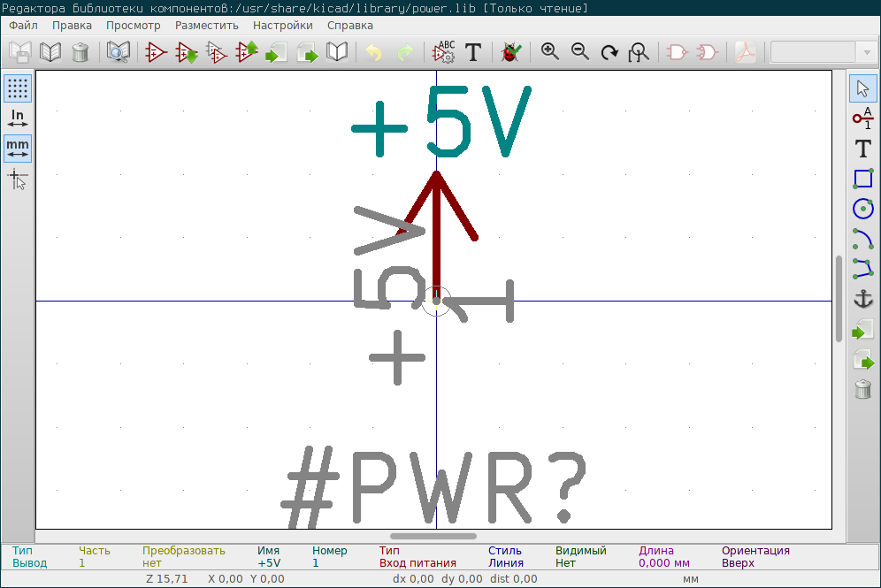
Task: Set units to millimeters
Action: click(17, 149)
